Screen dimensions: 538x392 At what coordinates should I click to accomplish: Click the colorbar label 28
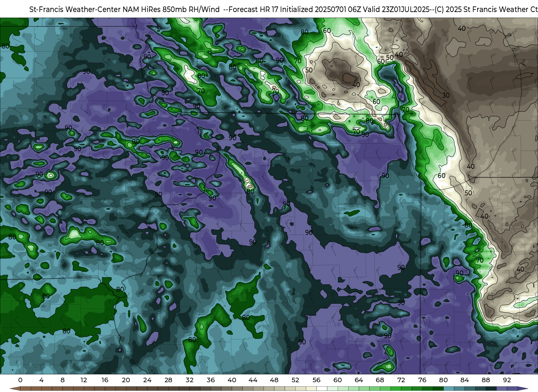click(168, 380)
